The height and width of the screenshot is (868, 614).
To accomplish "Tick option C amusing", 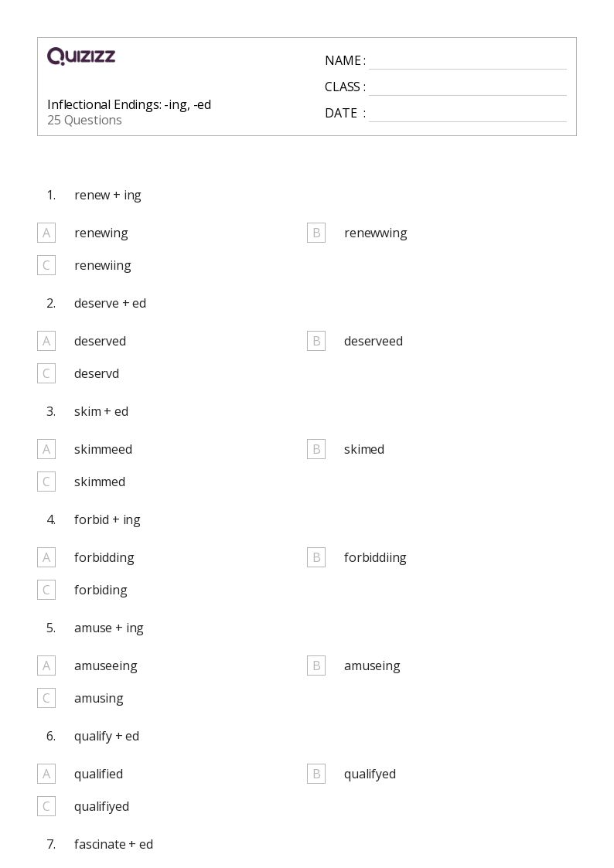I will [x=46, y=698].
